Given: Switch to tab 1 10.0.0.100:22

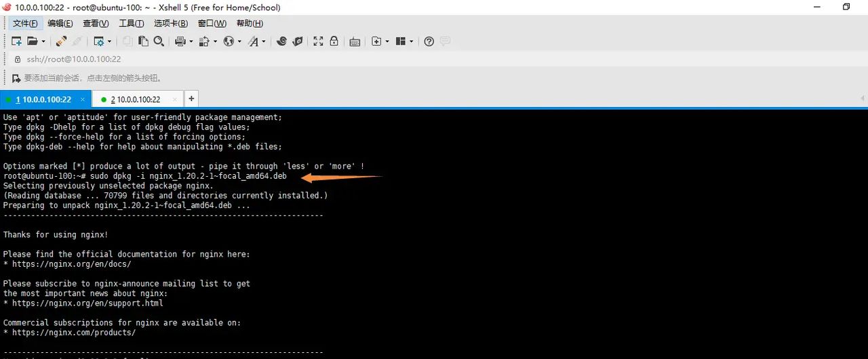Looking at the screenshot, I should click(x=45, y=99).
